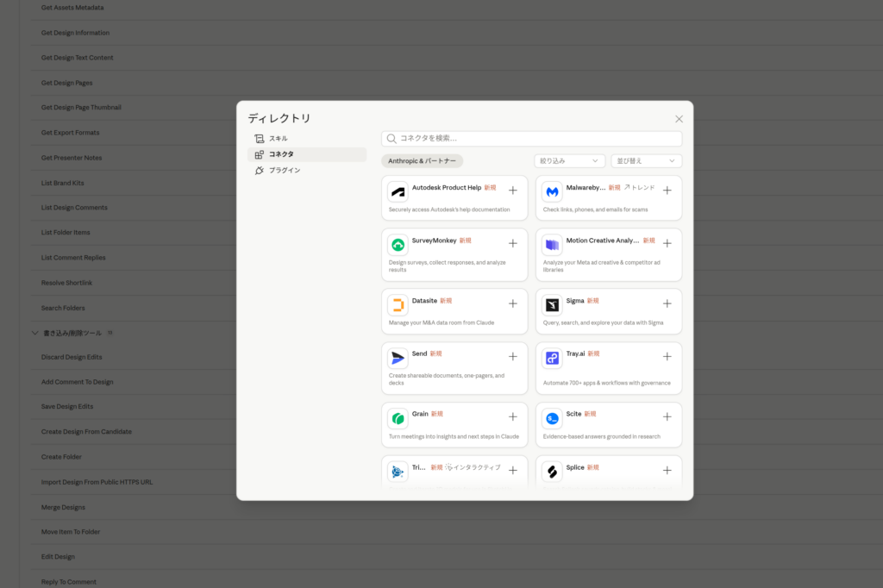This screenshot has height=588, width=883.
Task: Collapse the 書き込み/削除ツール section
Action: [34, 333]
